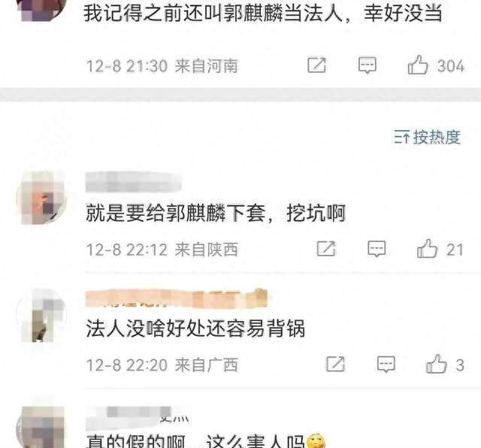Select comment text 就是要给郭麒麟下套，挖坑啊

[x=216, y=213]
